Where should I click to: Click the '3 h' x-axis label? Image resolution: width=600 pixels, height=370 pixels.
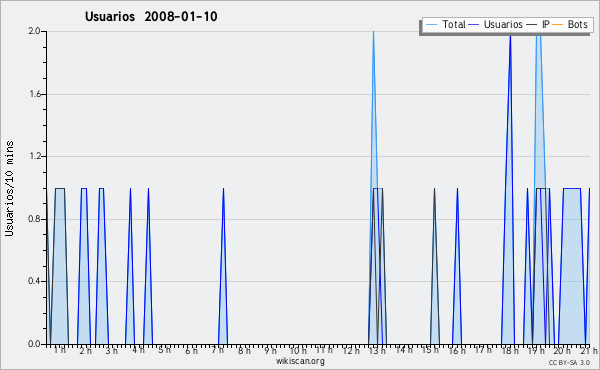(112, 350)
